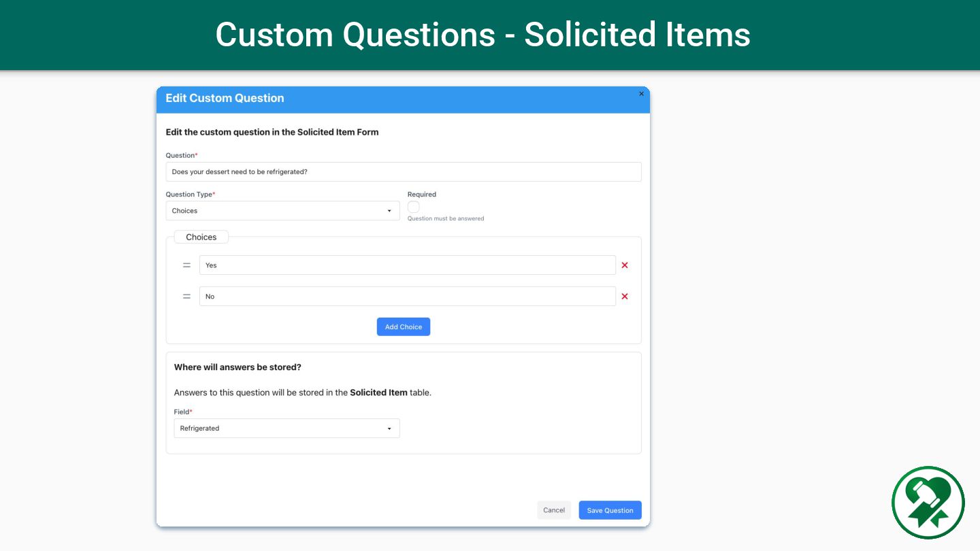Remove the No choice using red X
The height and width of the screenshot is (551, 980).
(x=625, y=297)
